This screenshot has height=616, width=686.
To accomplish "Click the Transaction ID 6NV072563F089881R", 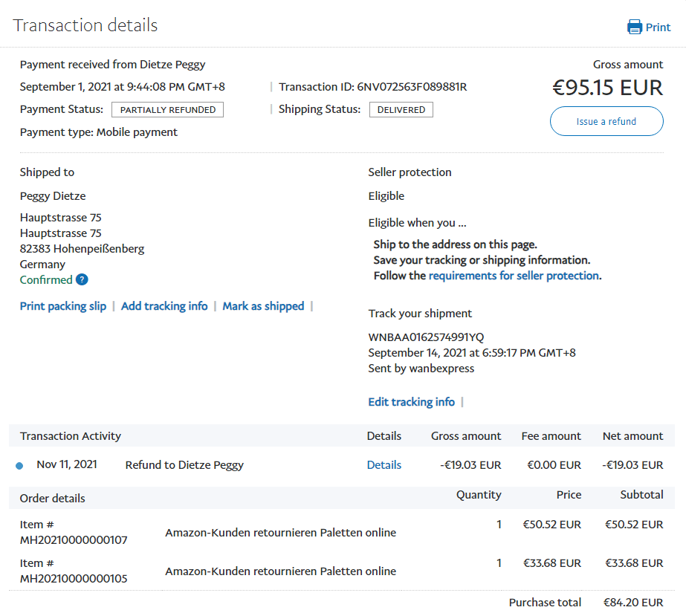I will [412, 87].
